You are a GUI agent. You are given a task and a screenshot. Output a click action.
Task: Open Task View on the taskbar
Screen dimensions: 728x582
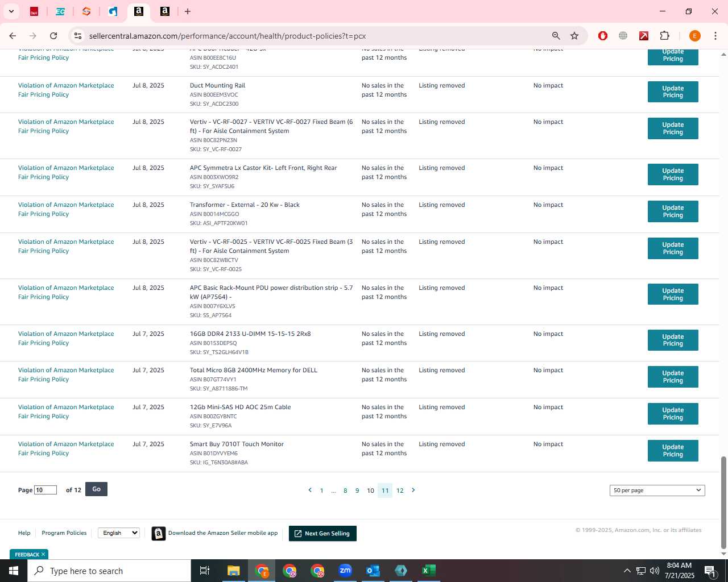[205, 571]
